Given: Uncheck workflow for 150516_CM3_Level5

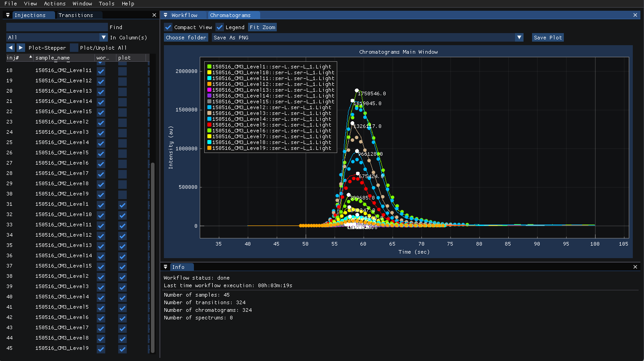Looking at the screenshot, I should (x=101, y=308).
